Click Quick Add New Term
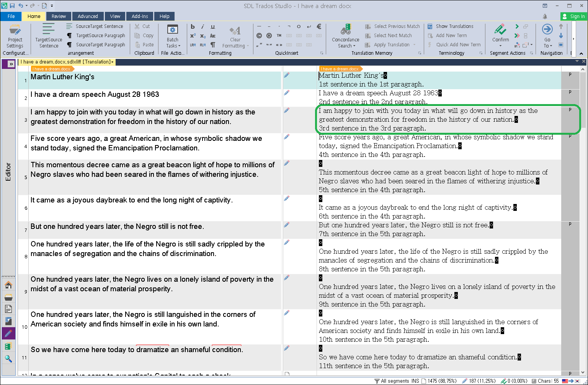 (x=454, y=45)
